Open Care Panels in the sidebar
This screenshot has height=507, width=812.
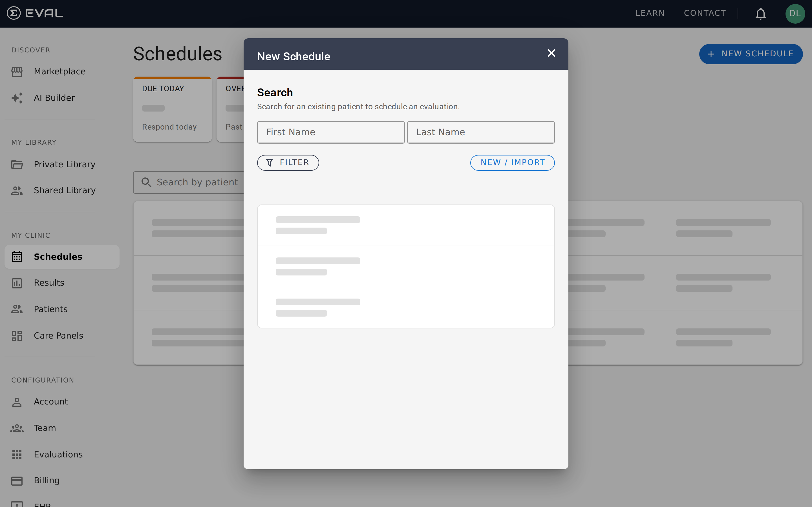pos(58,335)
